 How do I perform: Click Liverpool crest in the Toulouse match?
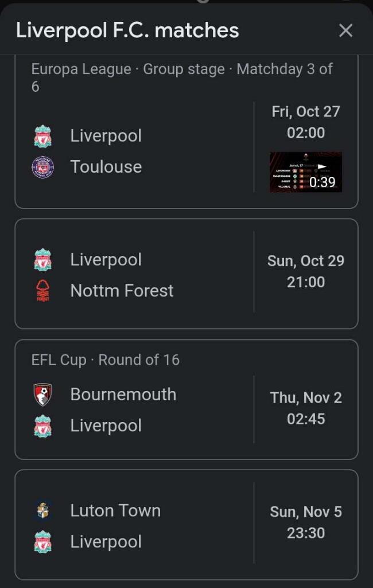pyautogui.click(x=42, y=137)
